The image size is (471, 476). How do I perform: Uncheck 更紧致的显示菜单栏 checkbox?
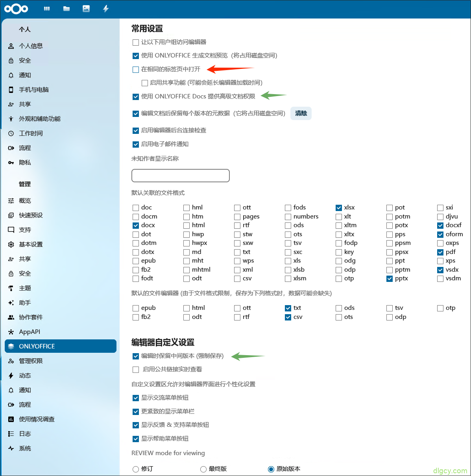(136, 412)
